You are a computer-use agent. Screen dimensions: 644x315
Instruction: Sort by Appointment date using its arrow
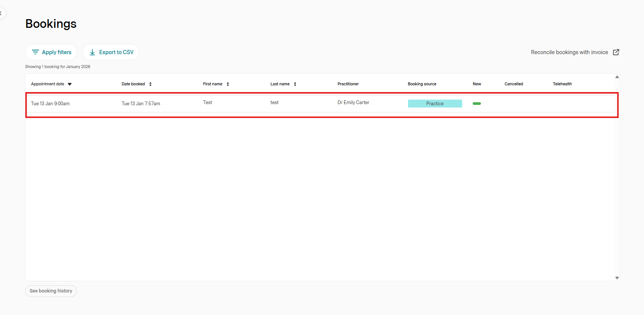coord(70,84)
